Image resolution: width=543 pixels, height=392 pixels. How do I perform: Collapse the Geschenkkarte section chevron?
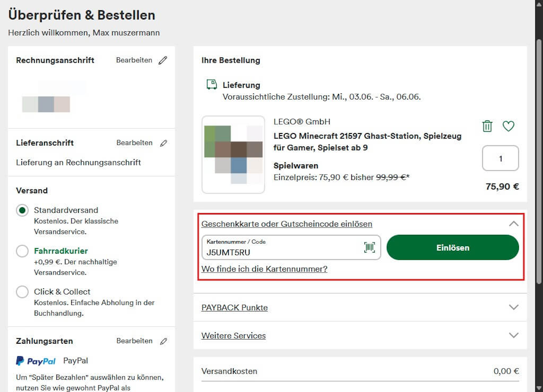coord(514,224)
